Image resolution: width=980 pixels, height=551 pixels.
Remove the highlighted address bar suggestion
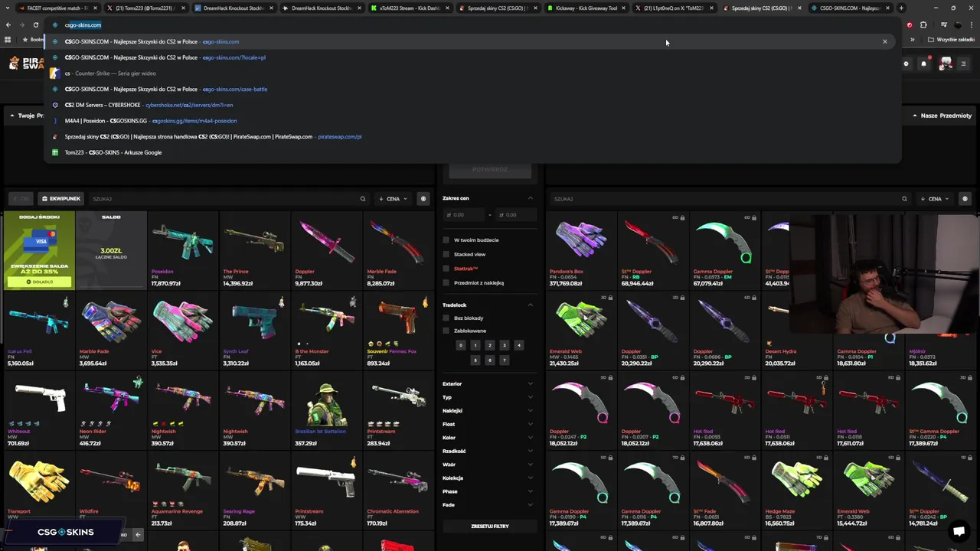tap(885, 41)
